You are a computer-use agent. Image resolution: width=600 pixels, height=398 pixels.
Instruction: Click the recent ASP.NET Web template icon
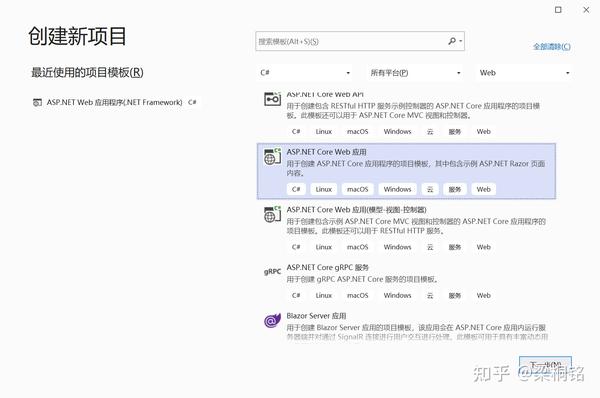point(37,102)
